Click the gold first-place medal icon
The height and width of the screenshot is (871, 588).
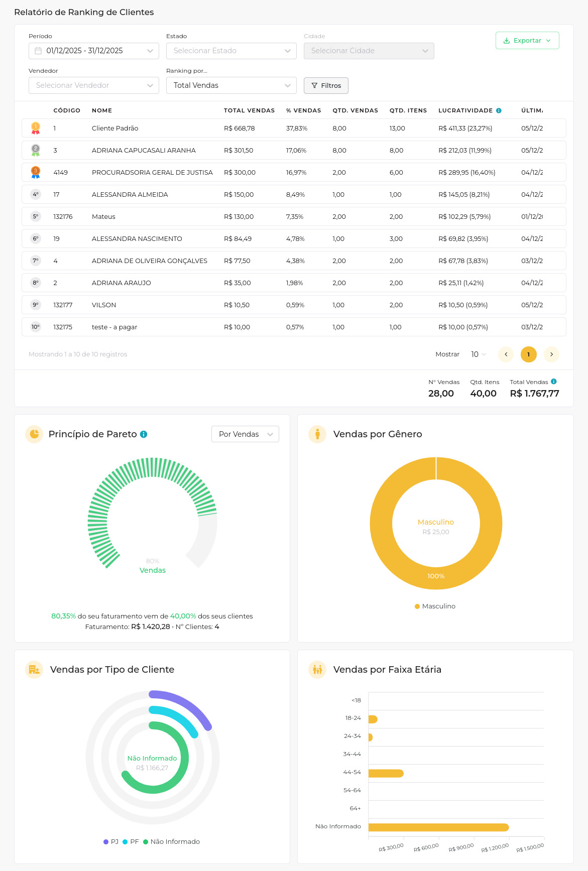coord(36,128)
